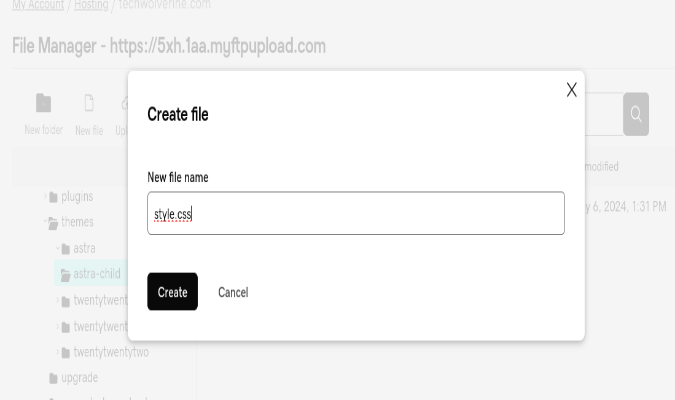Click the Create button
675x400 pixels.
[x=173, y=291]
